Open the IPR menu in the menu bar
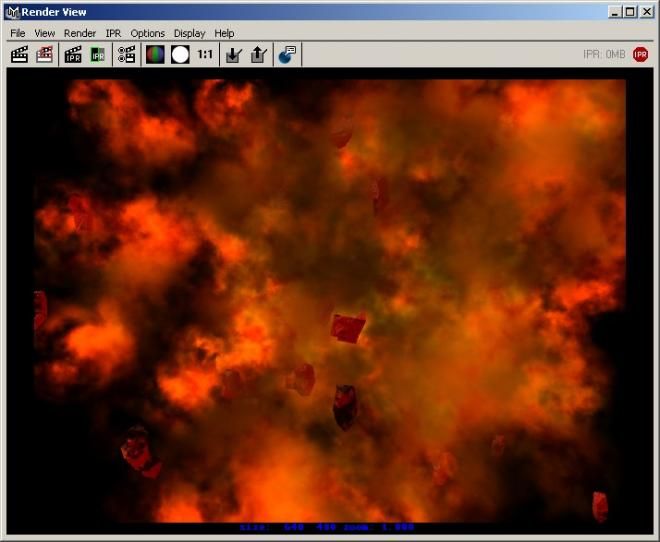The height and width of the screenshot is (542, 660). tap(113, 33)
